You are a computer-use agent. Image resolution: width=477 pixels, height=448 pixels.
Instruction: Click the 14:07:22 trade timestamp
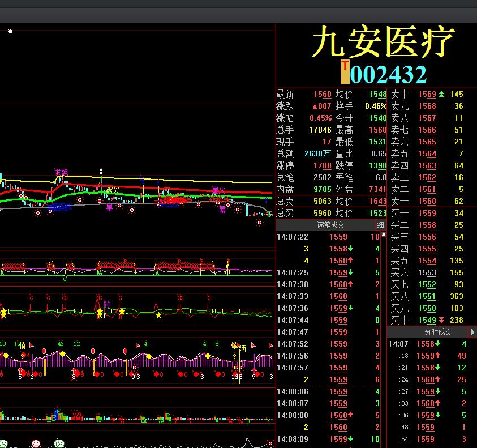tap(293, 237)
